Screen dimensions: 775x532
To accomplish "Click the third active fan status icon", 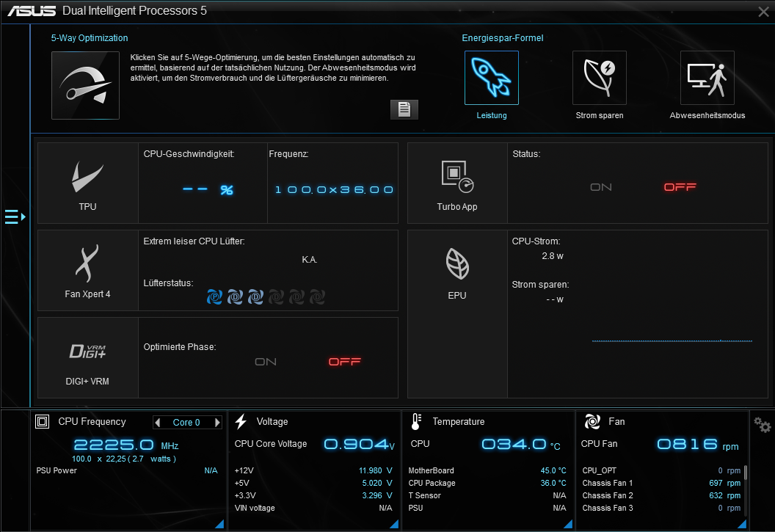I will (255, 297).
